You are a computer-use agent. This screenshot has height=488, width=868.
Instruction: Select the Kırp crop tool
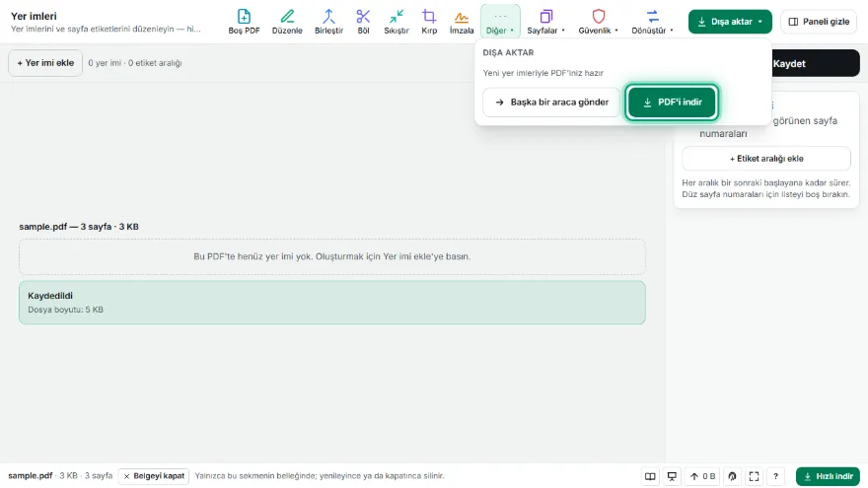pos(429,22)
